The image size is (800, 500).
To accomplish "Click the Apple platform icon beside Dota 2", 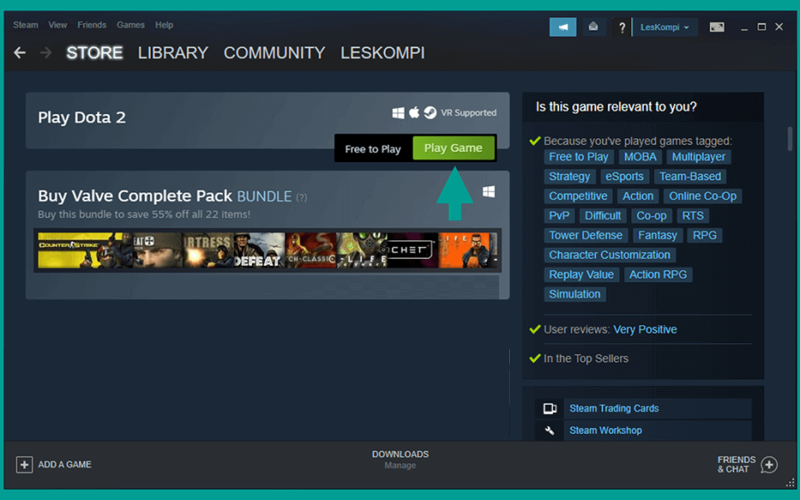I will click(x=414, y=112).
